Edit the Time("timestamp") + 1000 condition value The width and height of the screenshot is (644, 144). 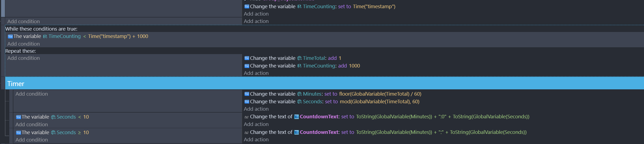118,36
